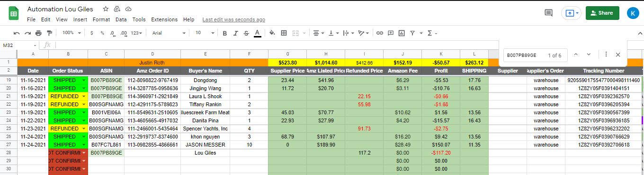Activate the paint format tool
The height and width of the screenshot is (175, 644).
(49, 33)
